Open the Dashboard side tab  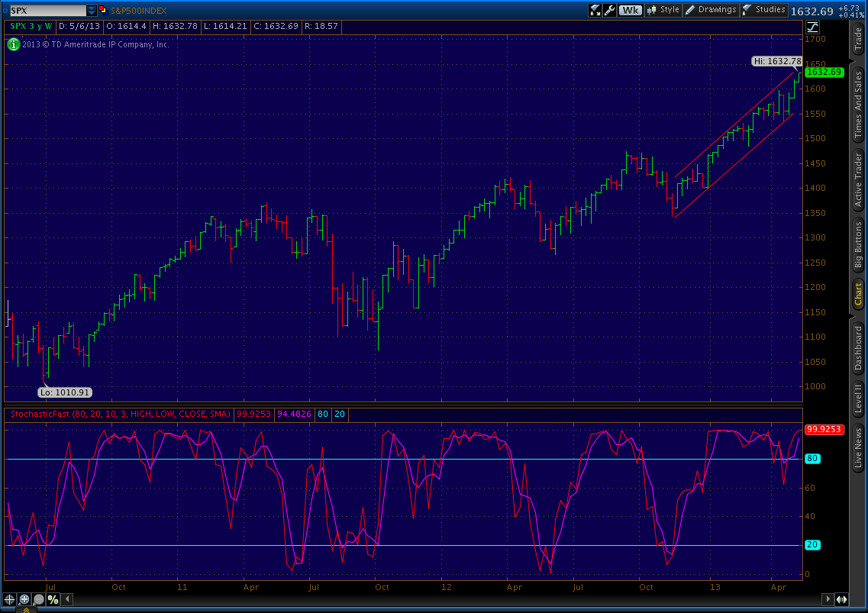(x=858, y=348)
